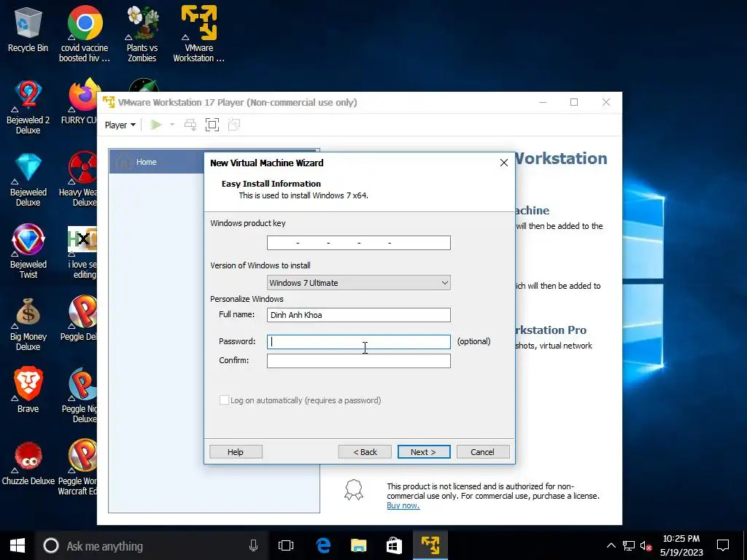
Task: Click the Enter full screen toolbar icon
Action: click(212, 125)
